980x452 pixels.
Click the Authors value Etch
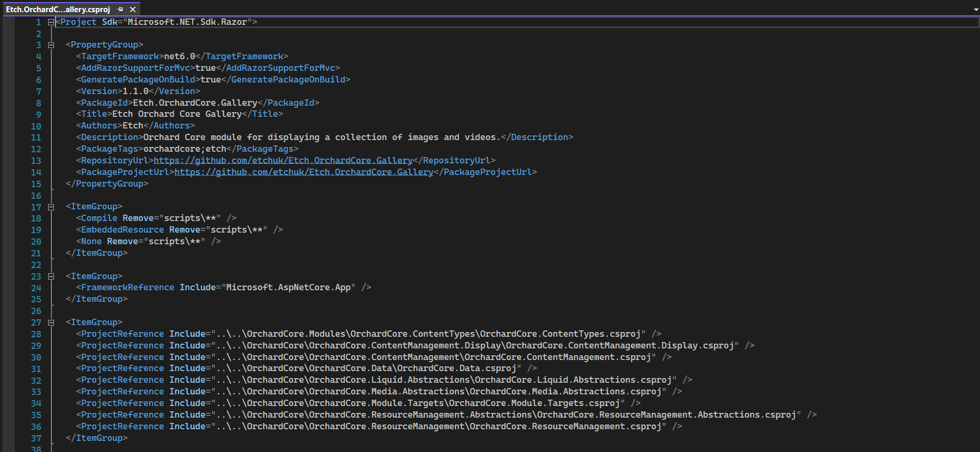(x=133, y=126)
